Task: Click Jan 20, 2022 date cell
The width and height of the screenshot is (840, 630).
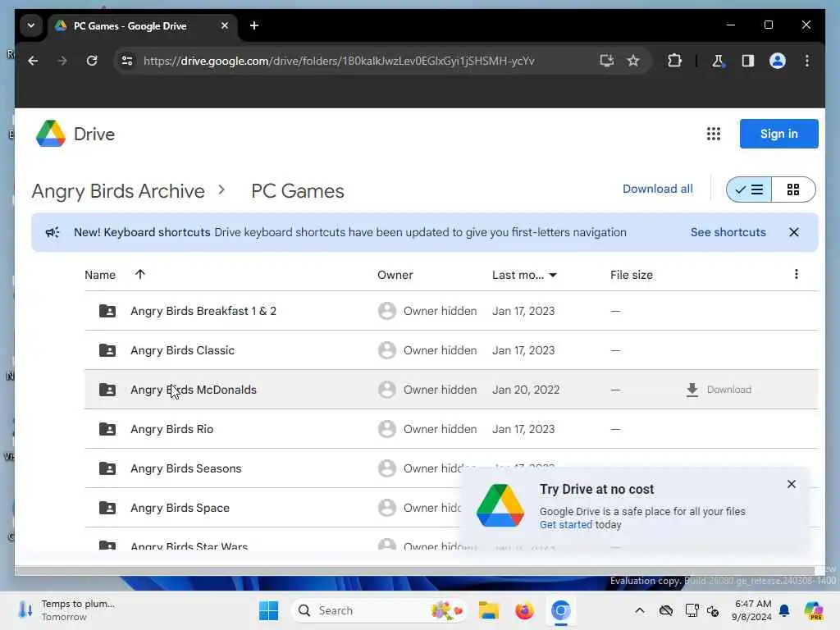Action: 526,390
